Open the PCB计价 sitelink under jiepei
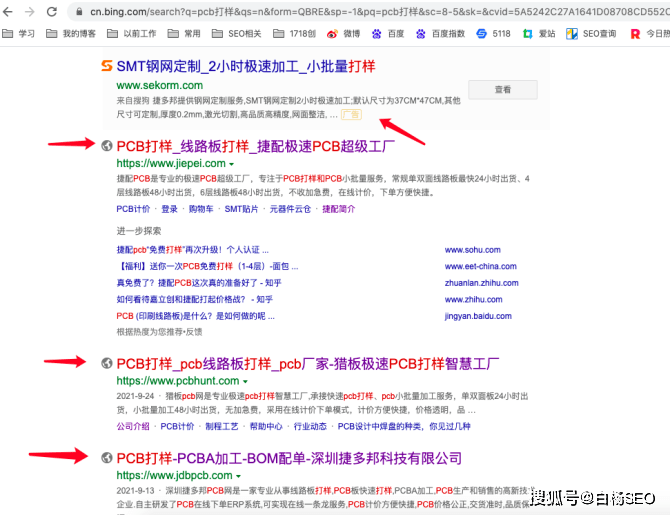The image size is (670, 515). click(x=133, y=209)
